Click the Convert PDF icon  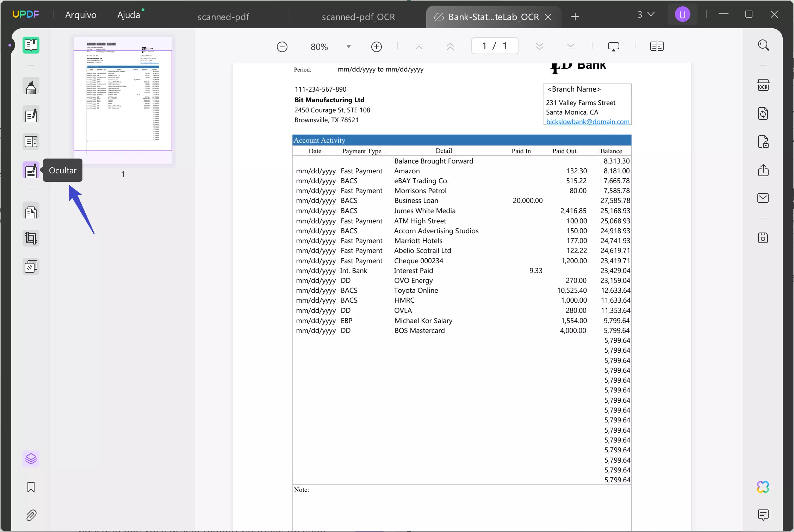(x=763, y=113)
